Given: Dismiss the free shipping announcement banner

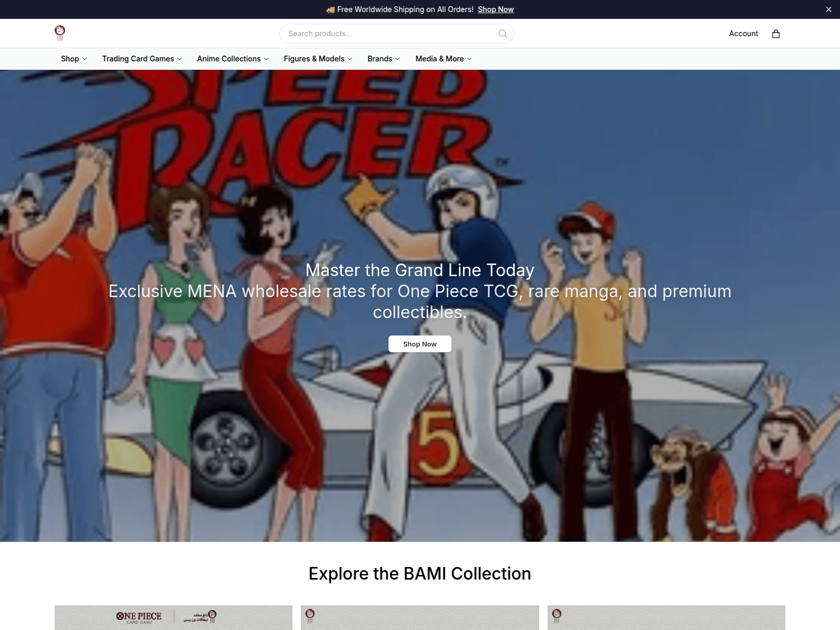Looking at the screenshot, I should 828,9.
